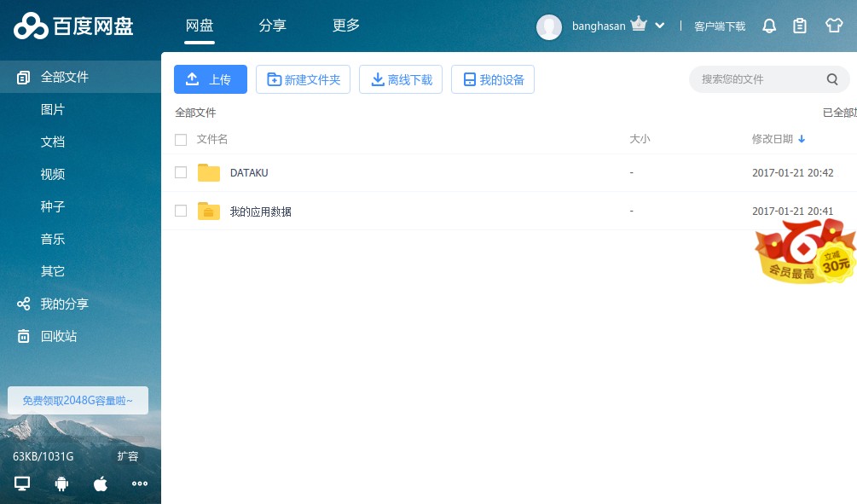This screenshot has width=857, height=504.
Task: Switch to the 分享 tab
Action: click(272, 26)
